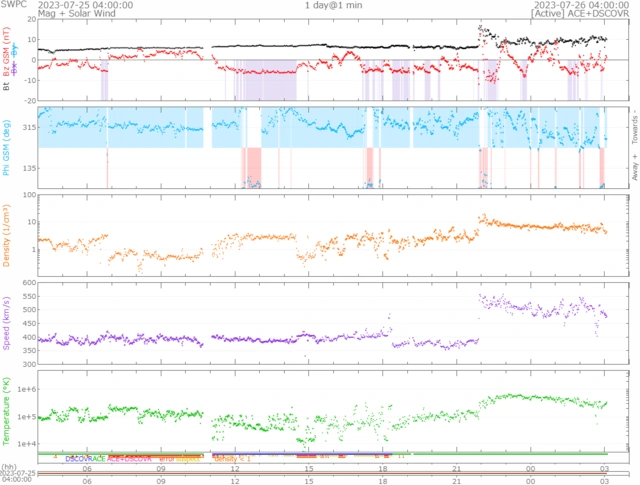The image size is (640, 485).
Task: Click the density < 1 legend entry
Action: click(x=232, y=459)
